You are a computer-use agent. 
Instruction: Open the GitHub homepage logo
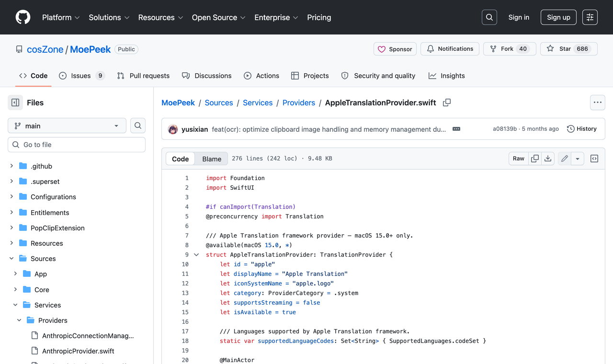(x=23, y=17)
